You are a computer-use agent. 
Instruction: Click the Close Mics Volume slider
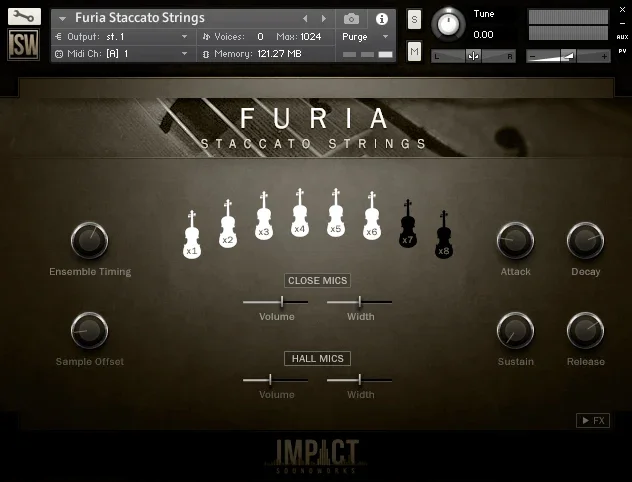coord(276,301)
